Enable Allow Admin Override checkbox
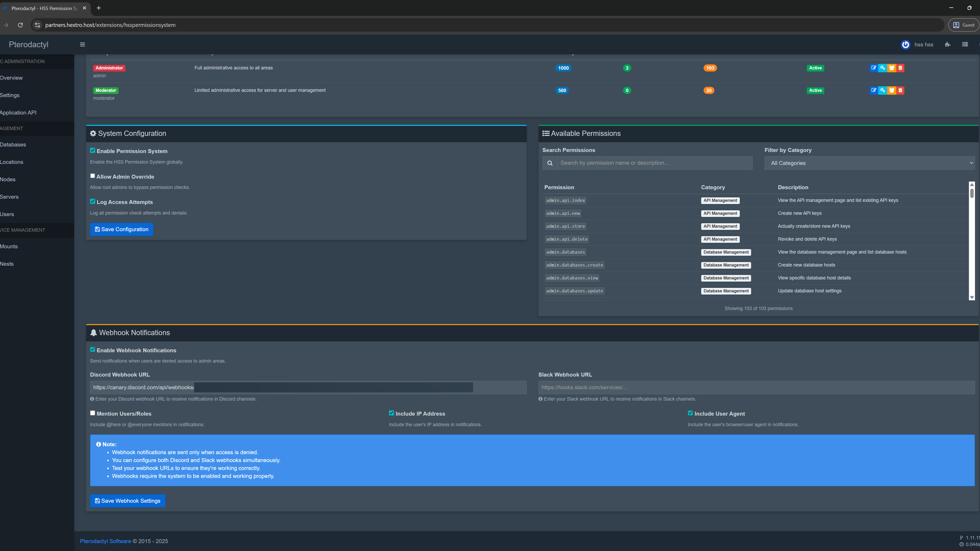This screenshot has height=551, width=980. 92,176
